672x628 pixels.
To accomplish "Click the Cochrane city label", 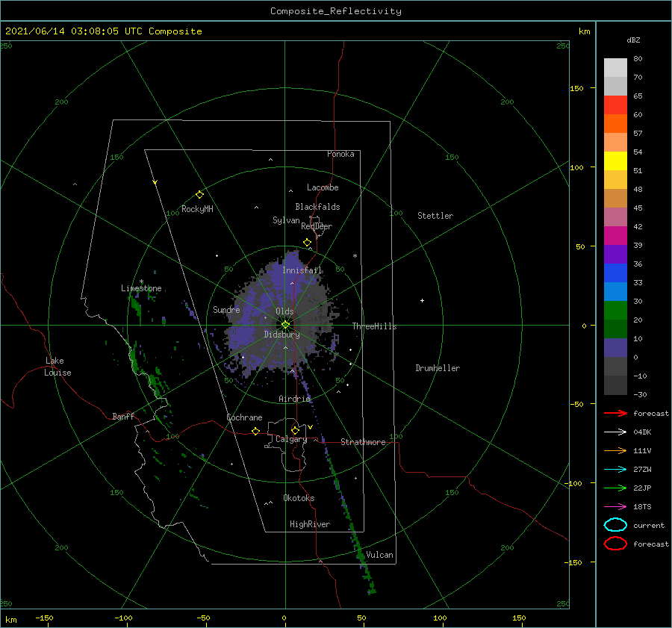I will 244,417.
